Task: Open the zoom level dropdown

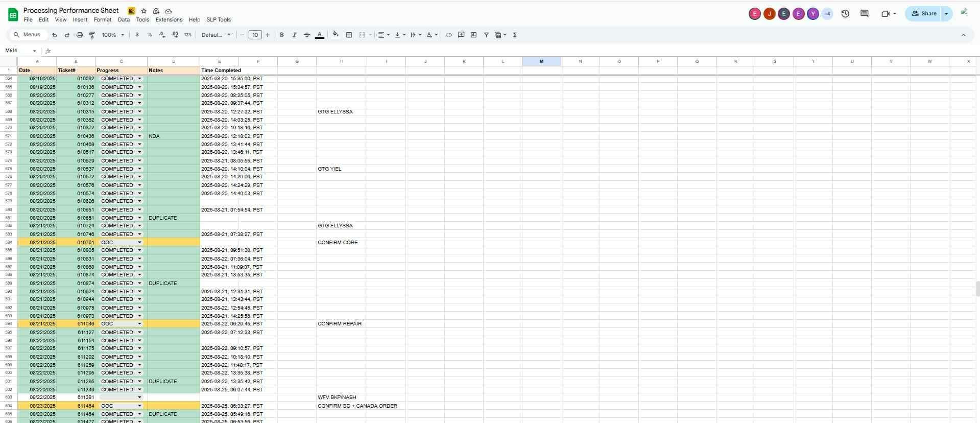Action: point(113,35)
